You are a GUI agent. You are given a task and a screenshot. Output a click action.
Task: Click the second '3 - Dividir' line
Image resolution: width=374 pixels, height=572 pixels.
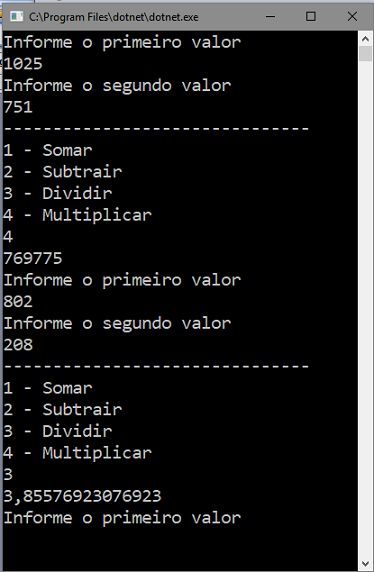tap(58, 431)
